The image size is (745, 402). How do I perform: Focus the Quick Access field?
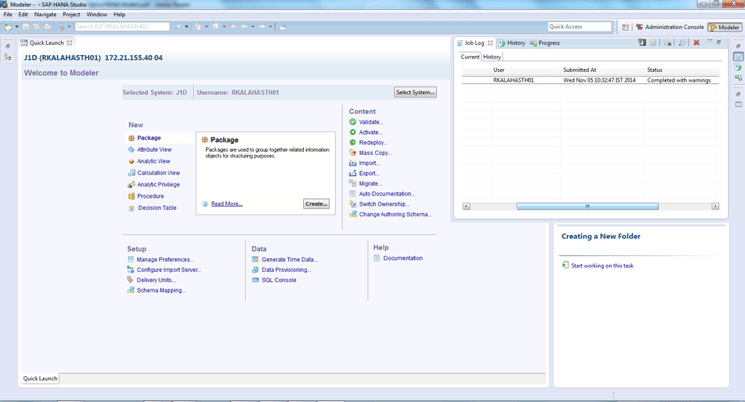[x=580, y=27]
